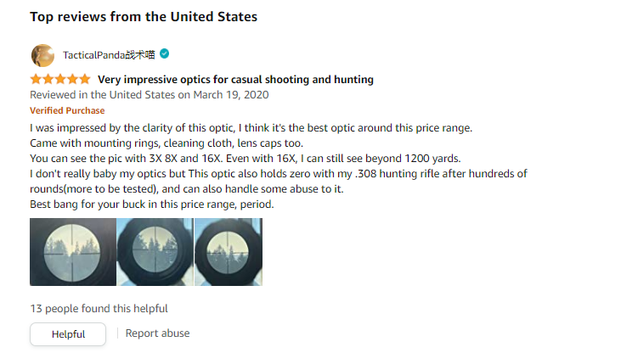Click the Verified Purchase label
The image size is (621, 364).
(67, 110)
